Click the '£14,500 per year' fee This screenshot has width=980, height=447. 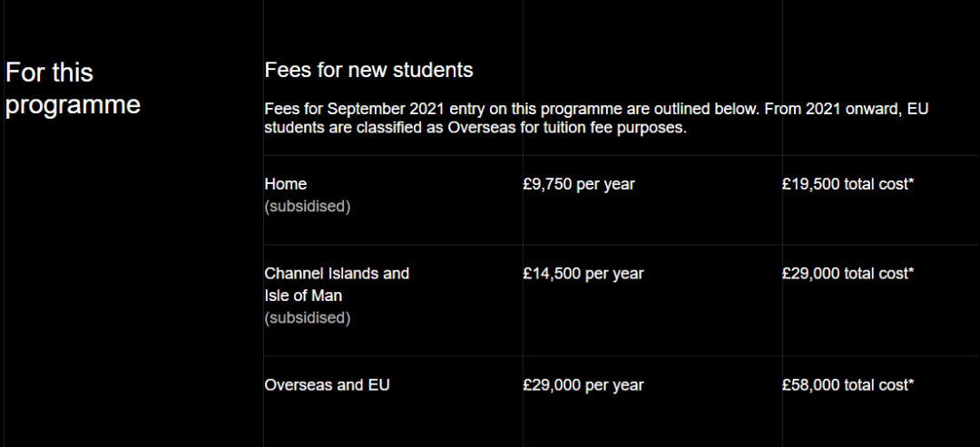pyautogui.click(x=583, y=273)
